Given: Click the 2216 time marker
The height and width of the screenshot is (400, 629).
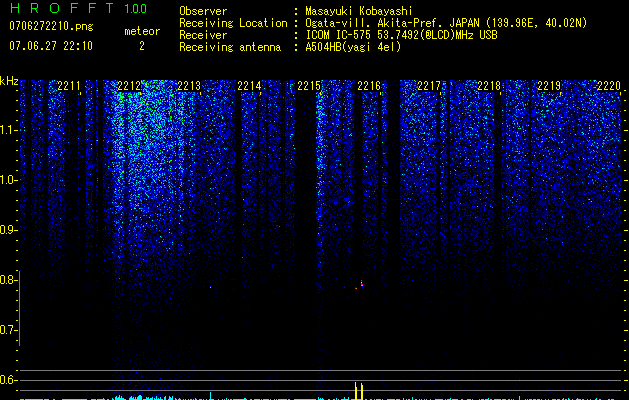Looking at the screenshot, I should pyautogui.click(x=369, y=85).
